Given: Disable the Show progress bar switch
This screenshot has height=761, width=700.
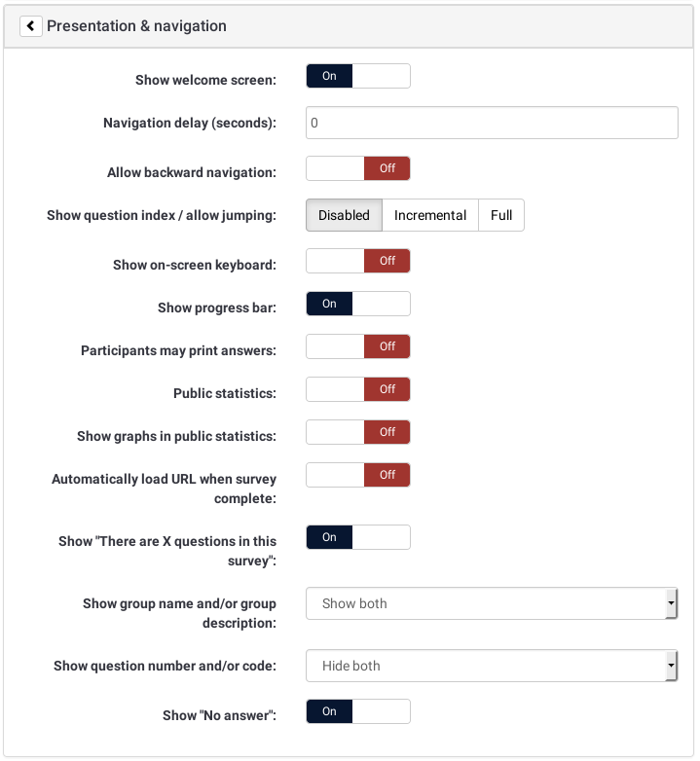Looking at the screenshot, I should (358, 304).
